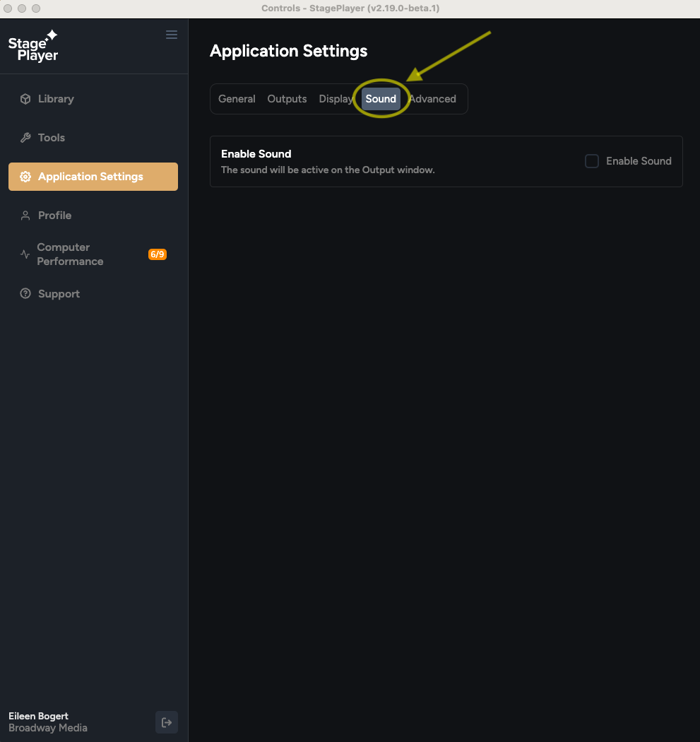Close the StagePlayer window
The image size is (700, 742).
click(8, 8)
